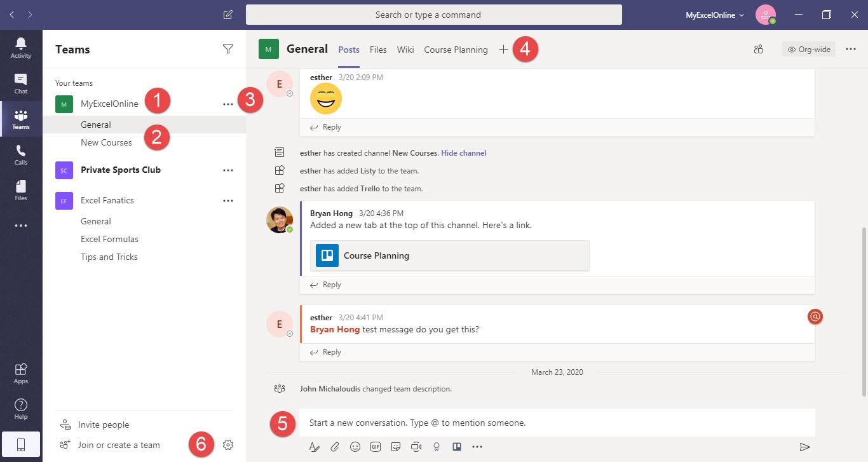
Task: Click Bryan Hong's profile picture
Action: tap(280, 220)
